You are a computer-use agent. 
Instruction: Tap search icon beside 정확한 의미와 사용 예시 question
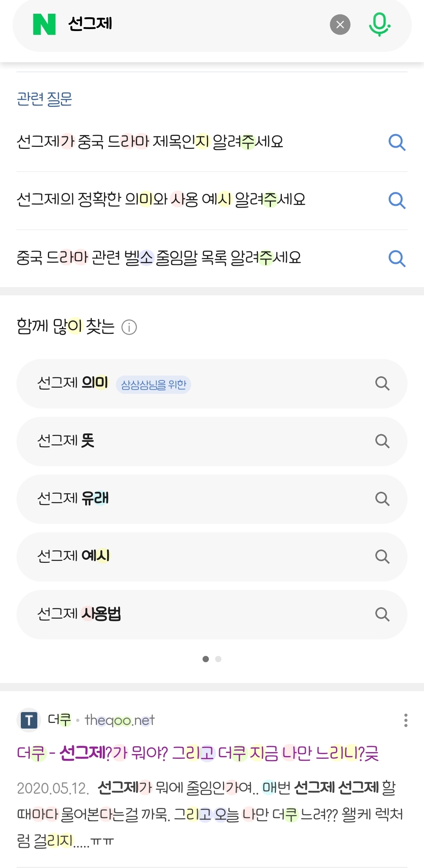(x=397, y=200)
